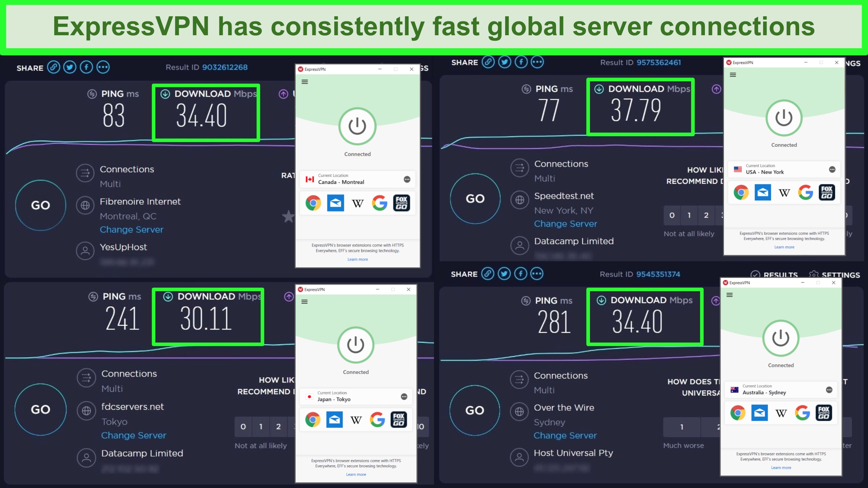Viewport: 868px width, 488px height.
Task: Click Change Server under Montreal, QC
Action: 132,229
